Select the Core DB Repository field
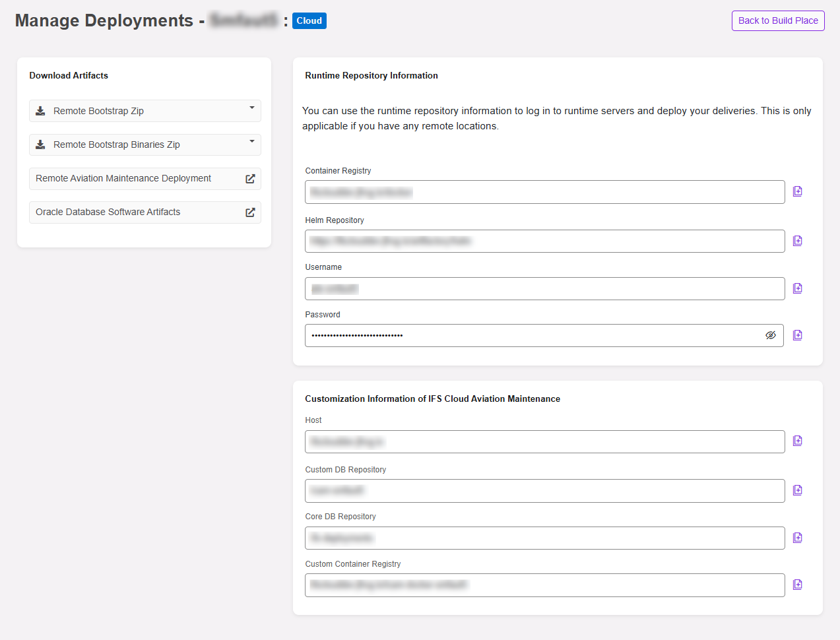 pyautogui.click(x=545, y=538)
